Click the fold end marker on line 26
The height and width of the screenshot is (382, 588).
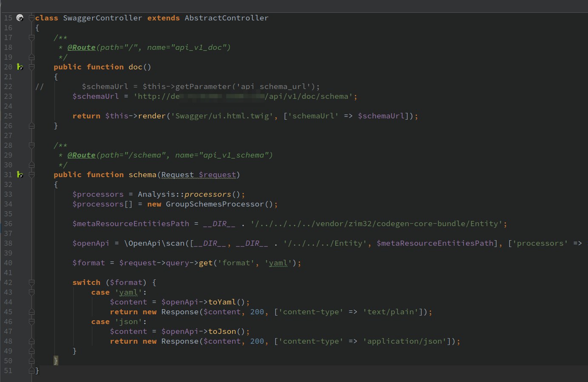(31, 126)
